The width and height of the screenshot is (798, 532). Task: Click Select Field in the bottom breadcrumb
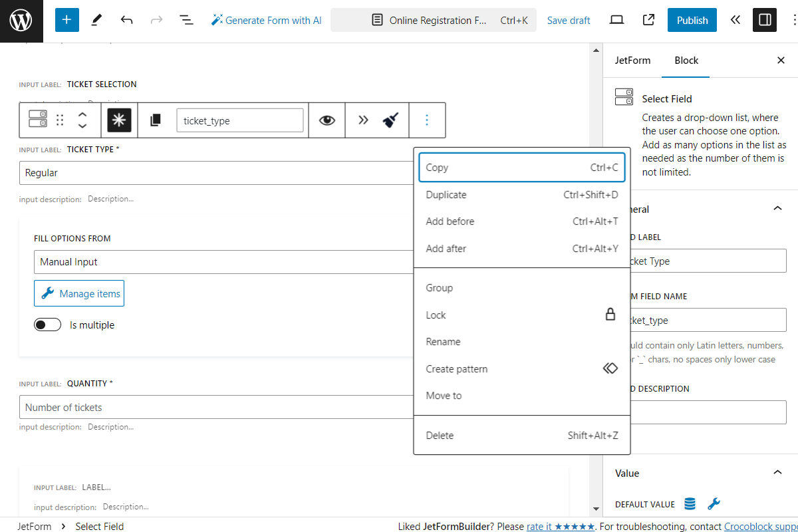[x=100, y=526]
